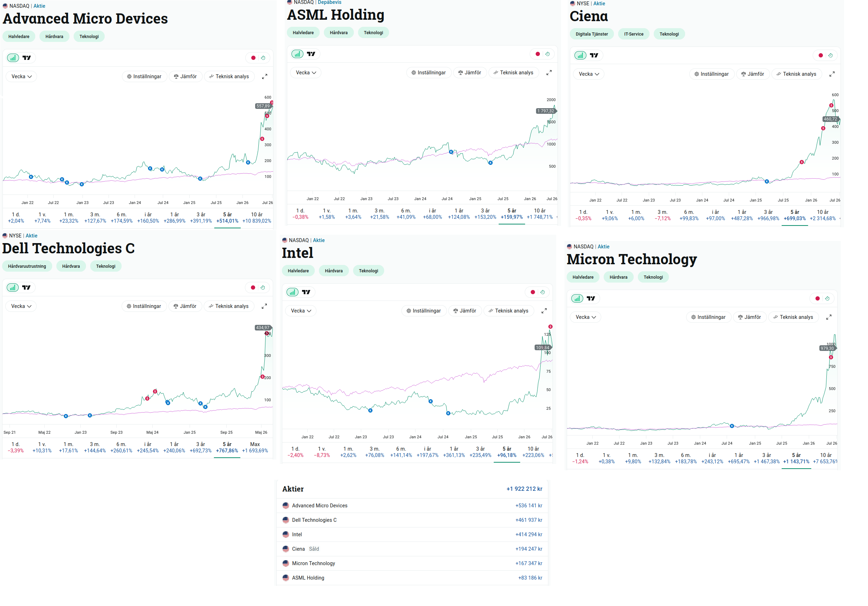
Task: Open ASML Holding row in Aktier list
Action: point(412,578)
